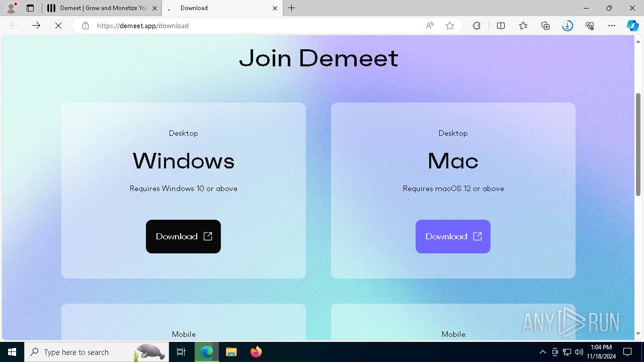View site information lock icon
This screenshot has height=362, width=644.
pos(86,26)
